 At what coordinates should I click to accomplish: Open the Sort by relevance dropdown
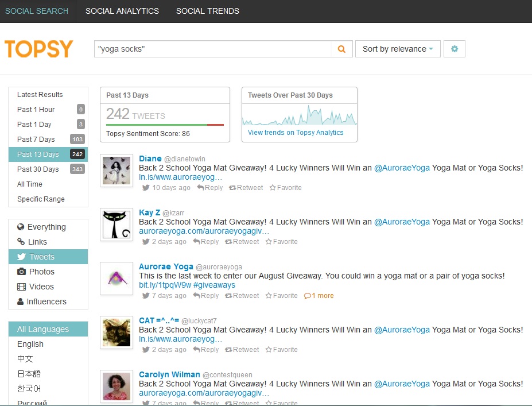pyautogui.click(x=398, y=49)
